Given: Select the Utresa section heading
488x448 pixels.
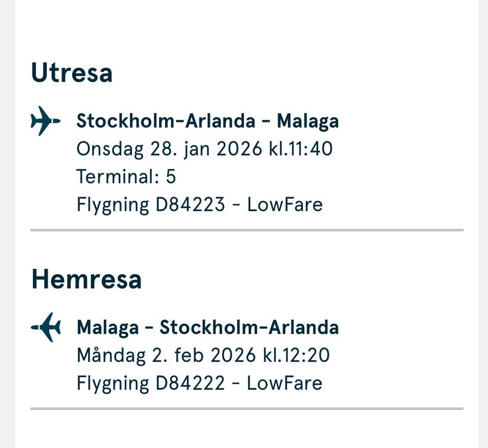Looking at the screenshot, I should [x=72, y=72].
